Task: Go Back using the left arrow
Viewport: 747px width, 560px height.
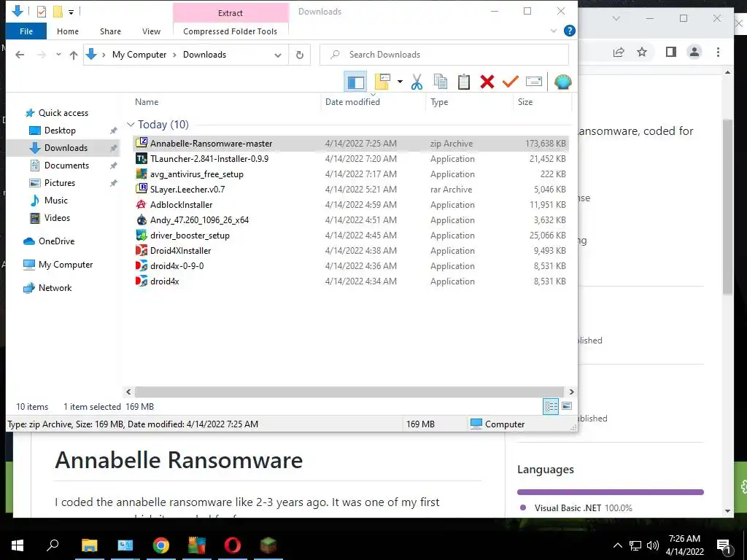Action: [x=20, y=55]
